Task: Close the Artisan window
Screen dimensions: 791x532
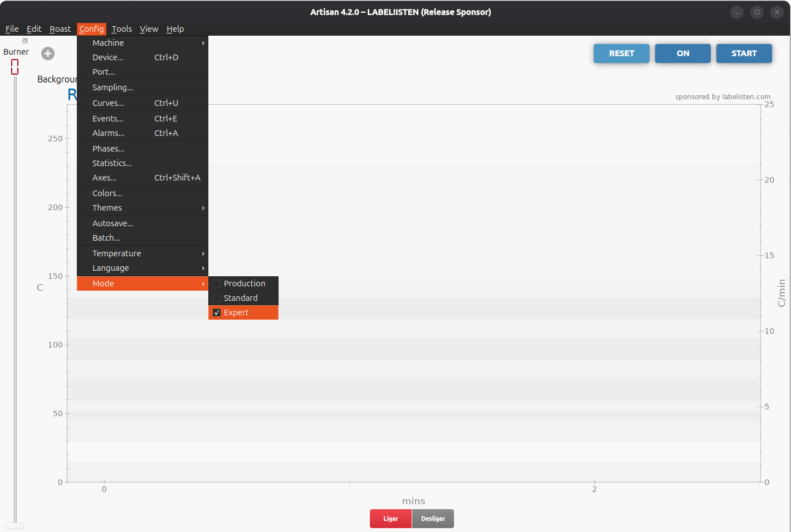Action: pyautogui.click(x=777, y=12)
